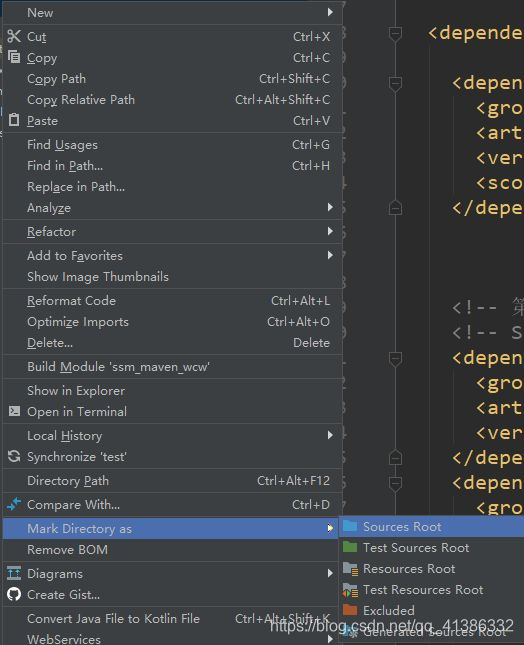The image size is (524, 645).
Task: Choose Test Resources Root label
Action: 423,589
